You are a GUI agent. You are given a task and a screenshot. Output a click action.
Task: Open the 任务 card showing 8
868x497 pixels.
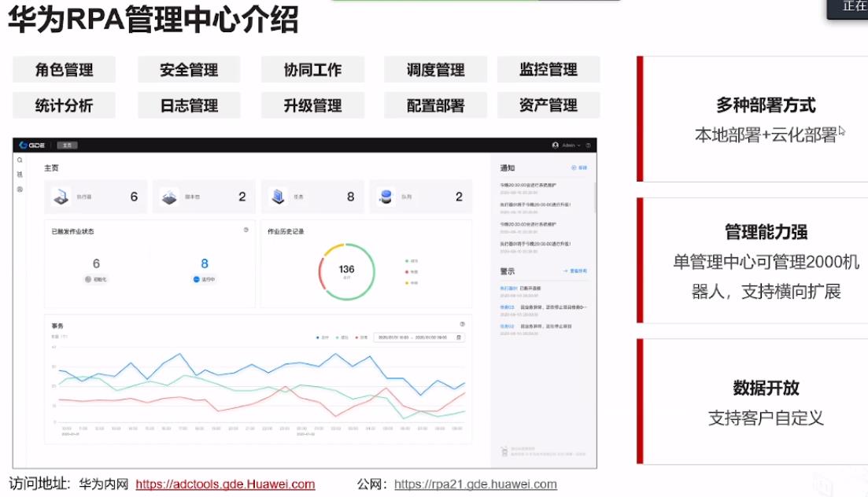click(312, 197)
